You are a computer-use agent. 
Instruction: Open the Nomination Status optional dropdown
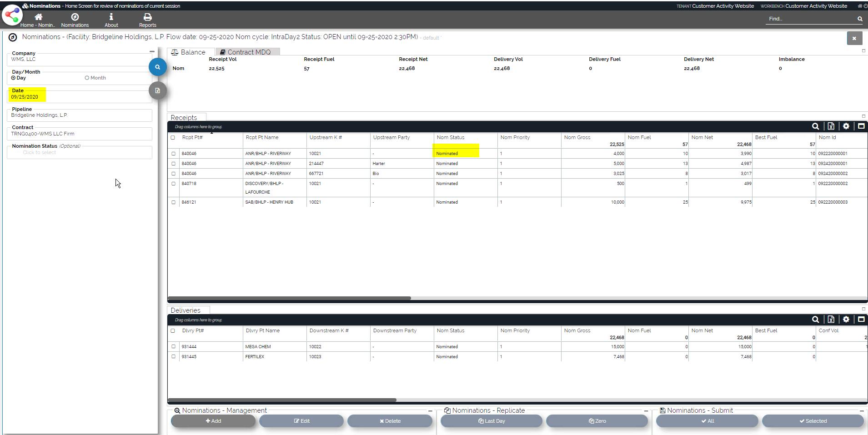point(80,152)
